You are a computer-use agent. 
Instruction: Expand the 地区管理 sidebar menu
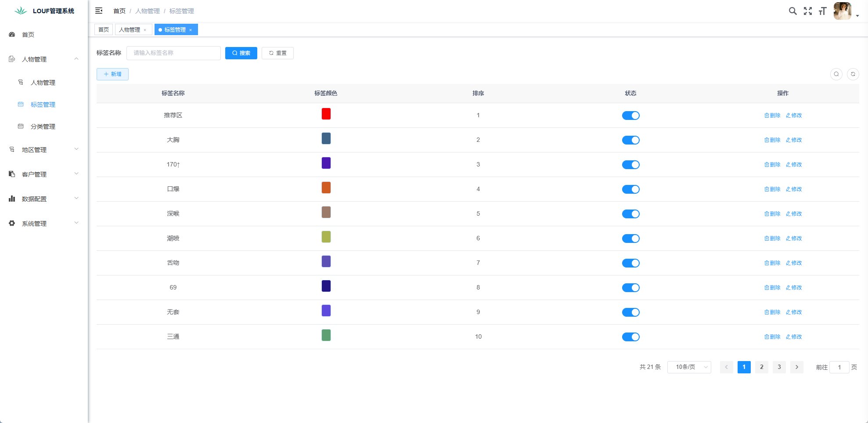[x=44, y=150]
